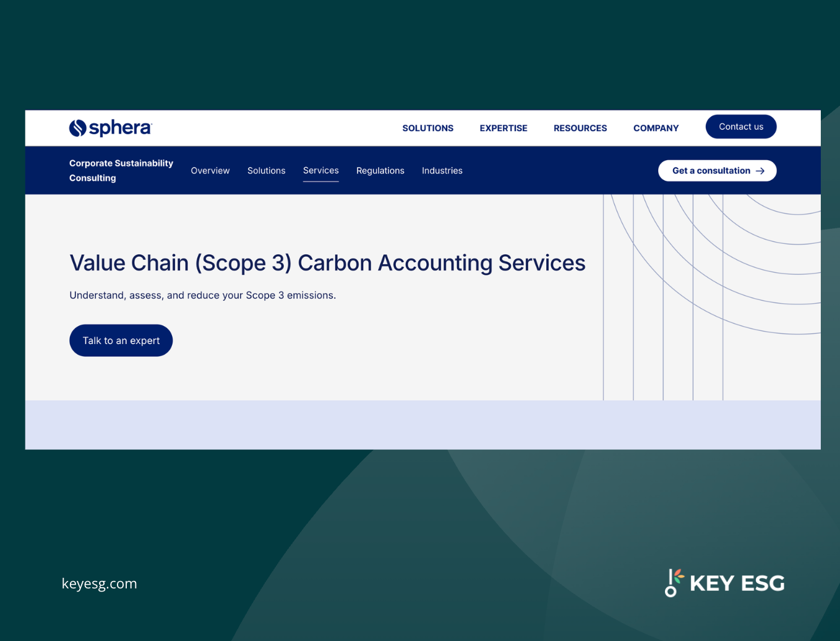Viewport: 840px width, 641px height.
Task: Select the Services tab
Action: 320,170
